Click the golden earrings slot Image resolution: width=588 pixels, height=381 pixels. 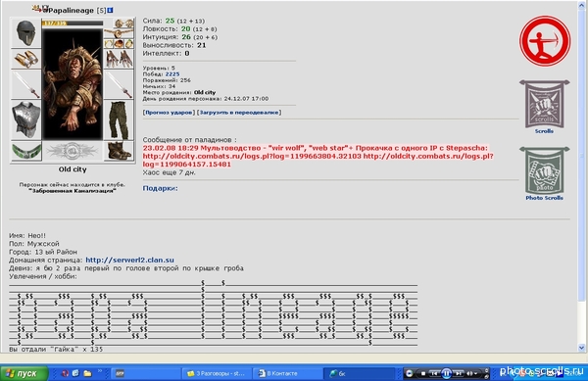(x=123, y=24)
